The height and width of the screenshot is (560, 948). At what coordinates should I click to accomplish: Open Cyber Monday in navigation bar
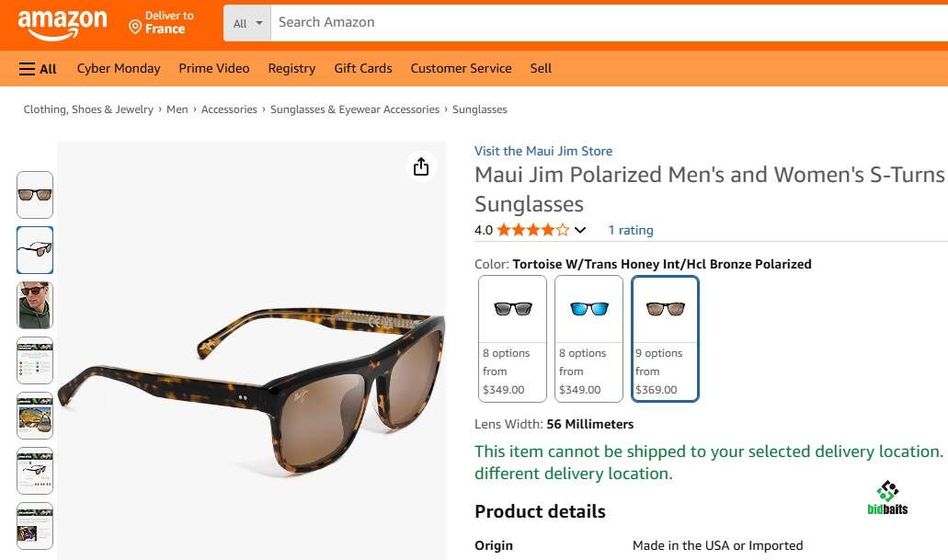tap(119, 69)
